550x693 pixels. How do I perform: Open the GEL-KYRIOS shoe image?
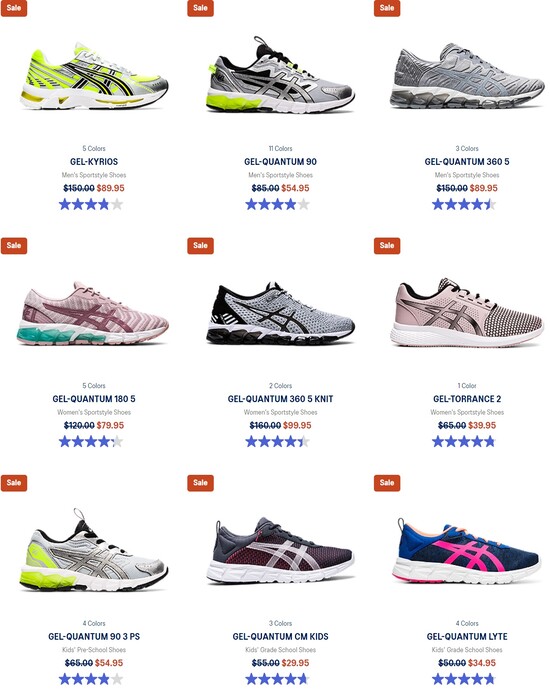point(94,77)
